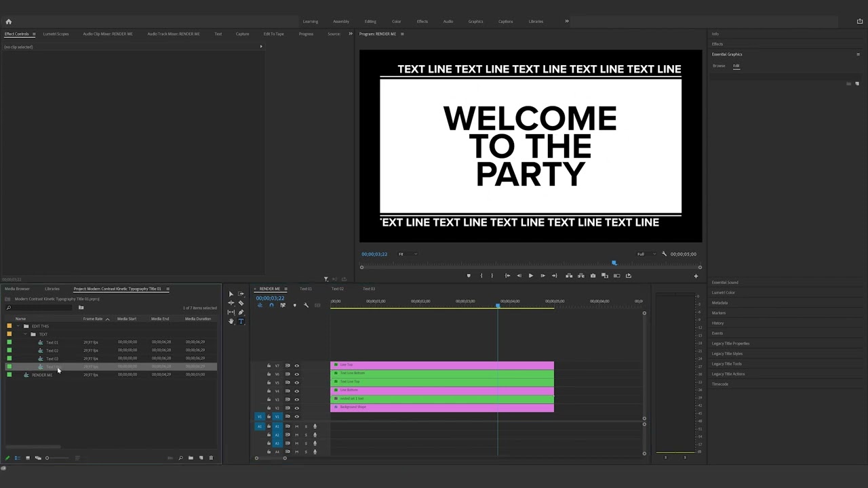Screen dimensions: 868x488
Task: Click New Bin icon in Project panel
Action: [x=191, y=458]
